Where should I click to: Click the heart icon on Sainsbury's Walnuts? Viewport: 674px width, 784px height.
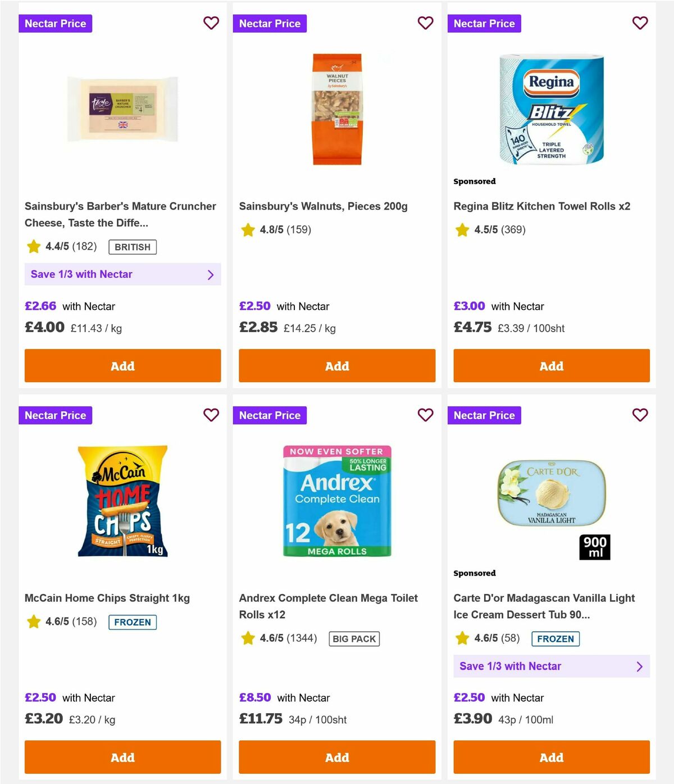(426, 23)
